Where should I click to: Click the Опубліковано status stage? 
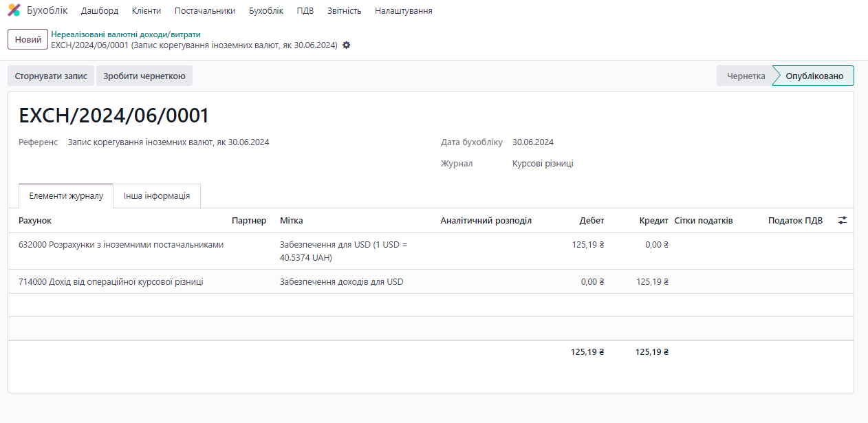tap(814, 76)
